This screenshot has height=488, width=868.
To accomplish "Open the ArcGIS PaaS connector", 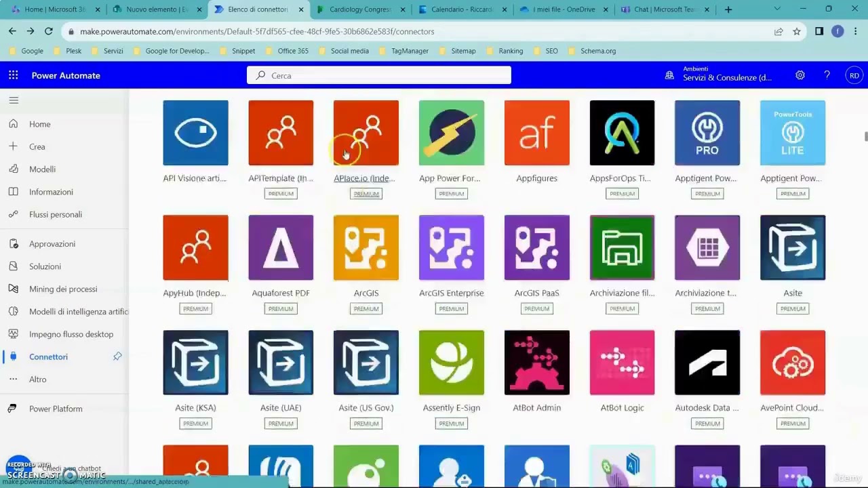I will tap(537, 247).
